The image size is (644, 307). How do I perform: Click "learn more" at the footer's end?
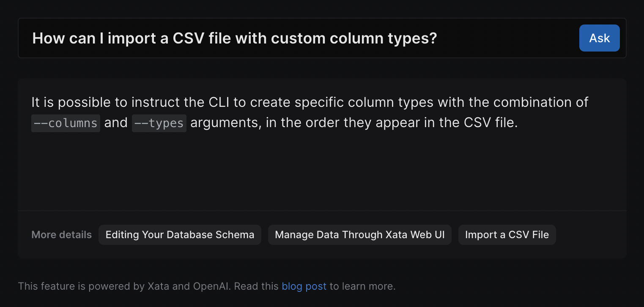pyautogui.click(x=372, y=286)
